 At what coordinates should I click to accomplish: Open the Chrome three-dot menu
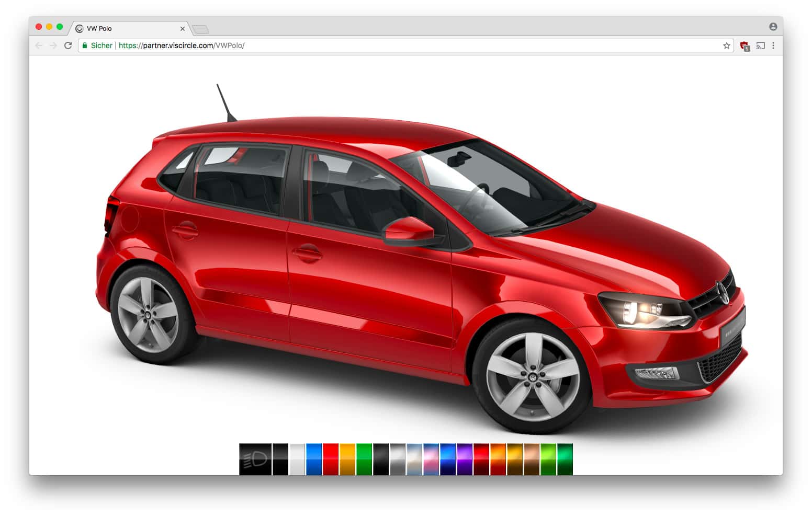[774, 45]
